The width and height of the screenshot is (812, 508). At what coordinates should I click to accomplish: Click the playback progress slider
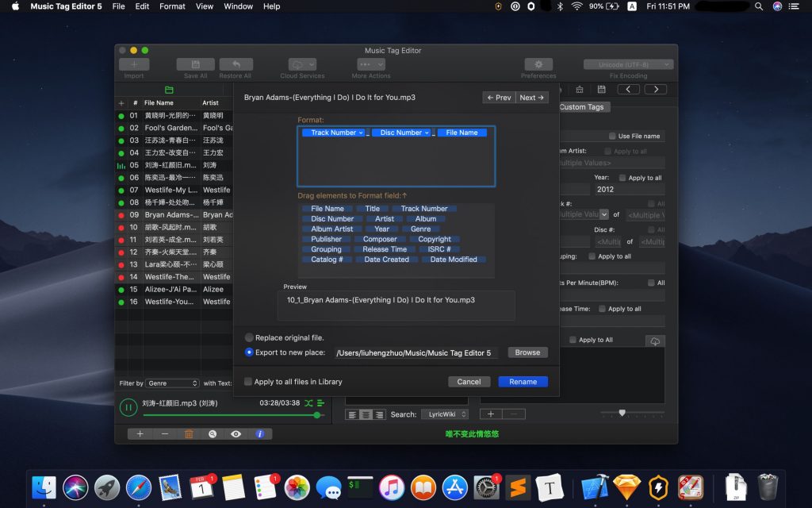click(x=233, y=414)
